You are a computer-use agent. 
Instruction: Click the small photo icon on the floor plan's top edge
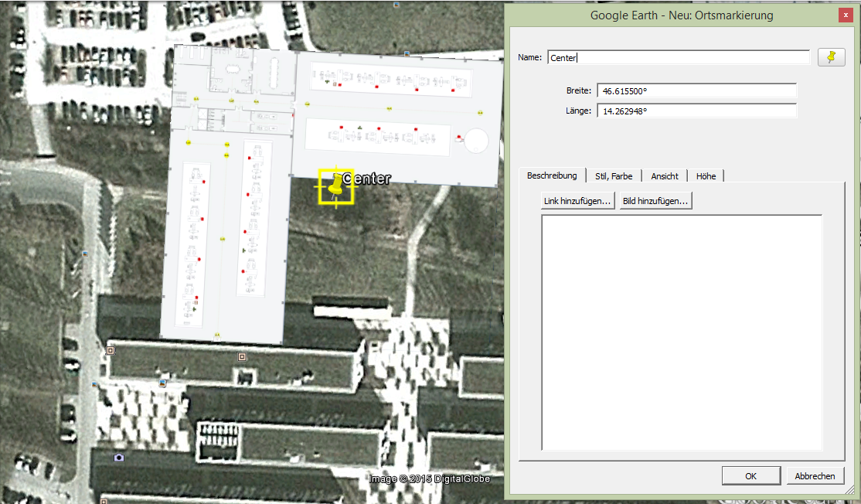click(x=407, y=54)
